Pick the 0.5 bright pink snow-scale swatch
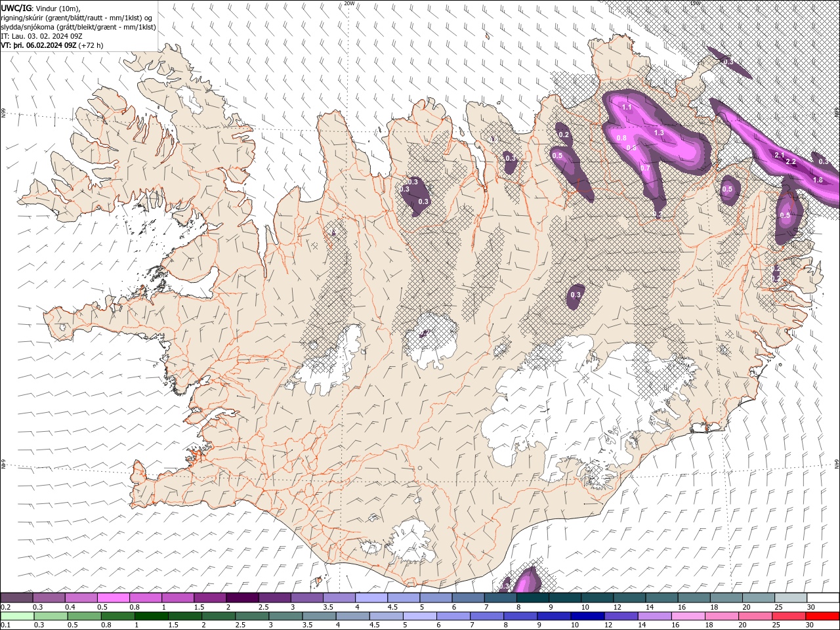 (x=113, y=597)
